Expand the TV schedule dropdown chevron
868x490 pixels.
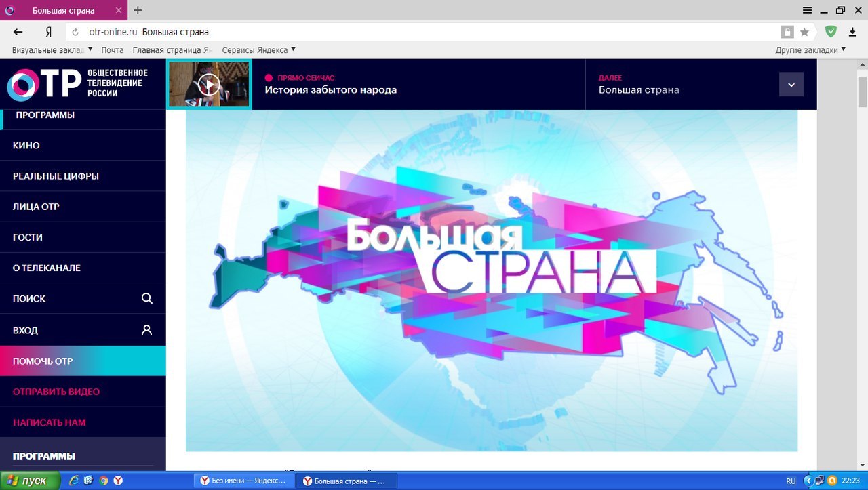[x=791, y=85]
